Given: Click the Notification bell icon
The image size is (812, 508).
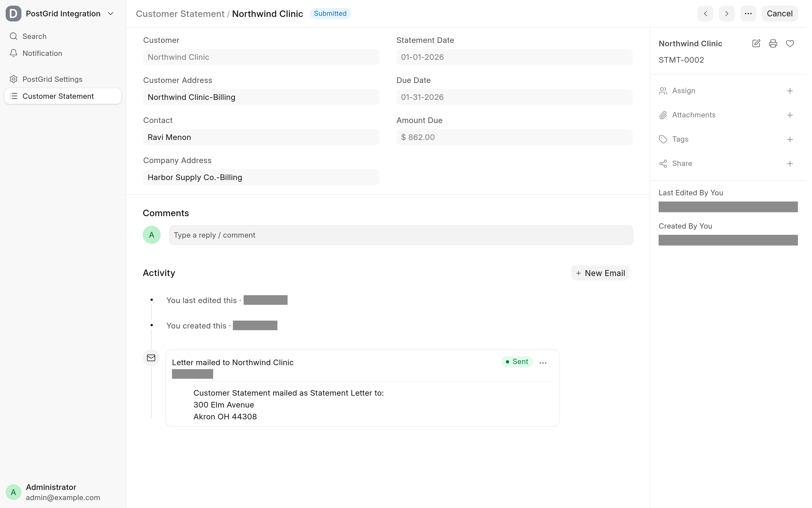Looking at the screenshot, I should click(14, 53).
